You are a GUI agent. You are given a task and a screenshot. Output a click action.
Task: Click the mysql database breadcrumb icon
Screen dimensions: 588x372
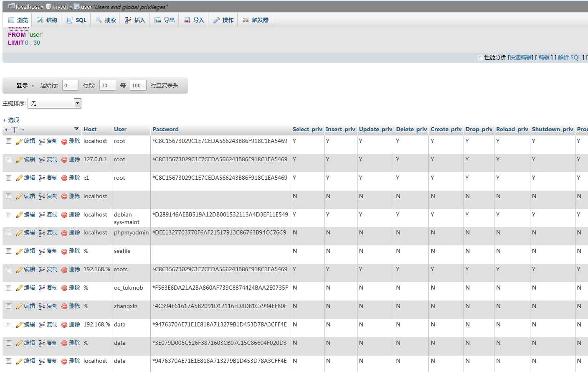(x=48, y=7)
